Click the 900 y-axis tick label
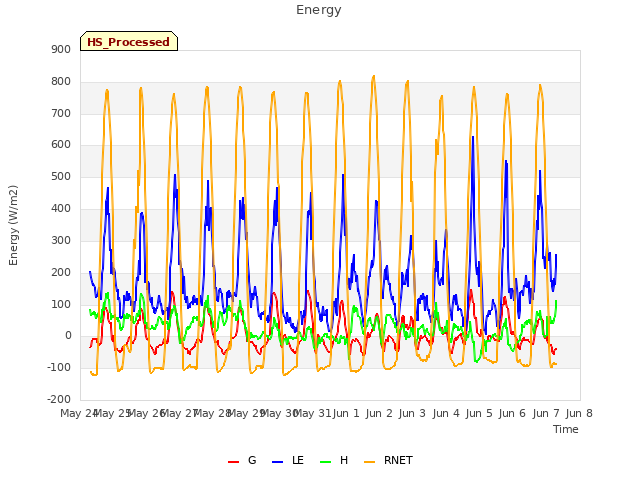This screenshot has width=640, height=480. click(x=61, y=50)
